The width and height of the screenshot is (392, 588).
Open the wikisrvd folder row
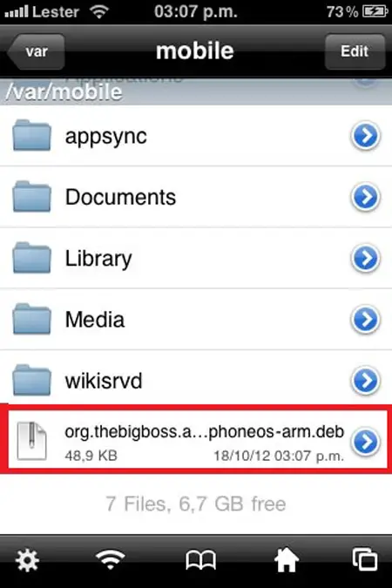pos(196,381)
